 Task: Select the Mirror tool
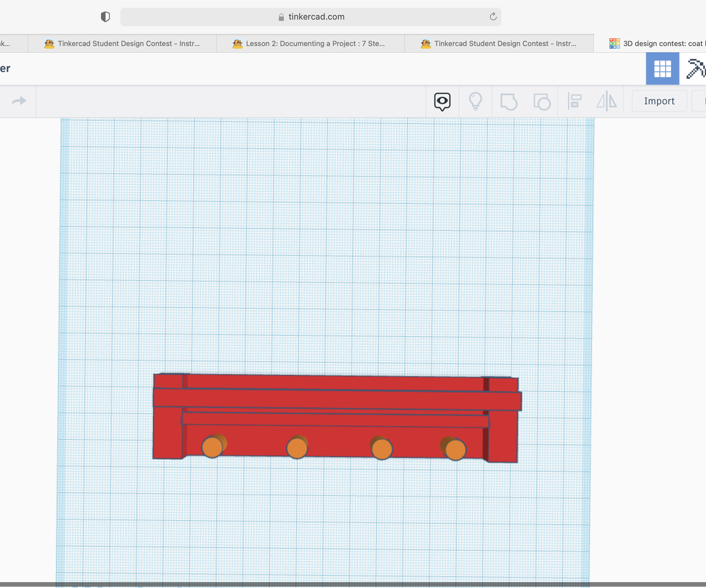(607, 101)
